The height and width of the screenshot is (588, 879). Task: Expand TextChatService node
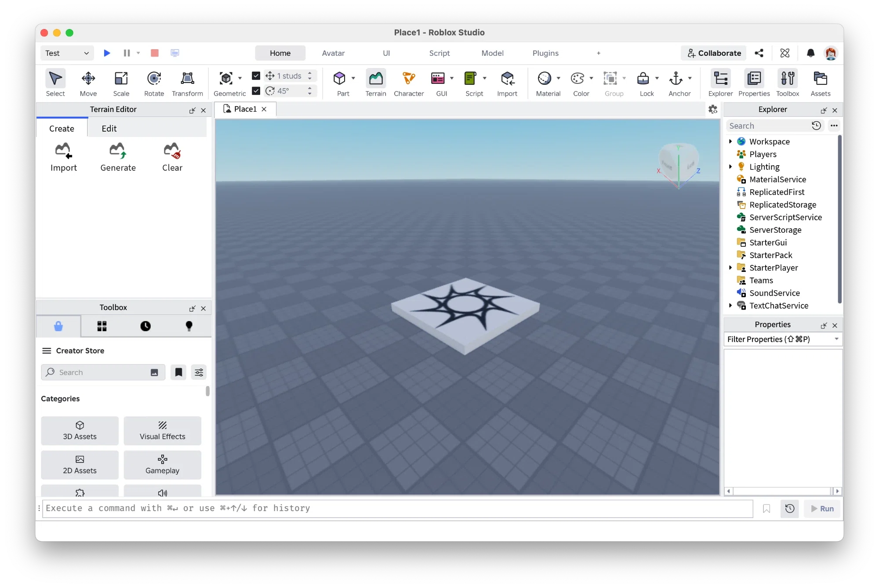point(730,306)
